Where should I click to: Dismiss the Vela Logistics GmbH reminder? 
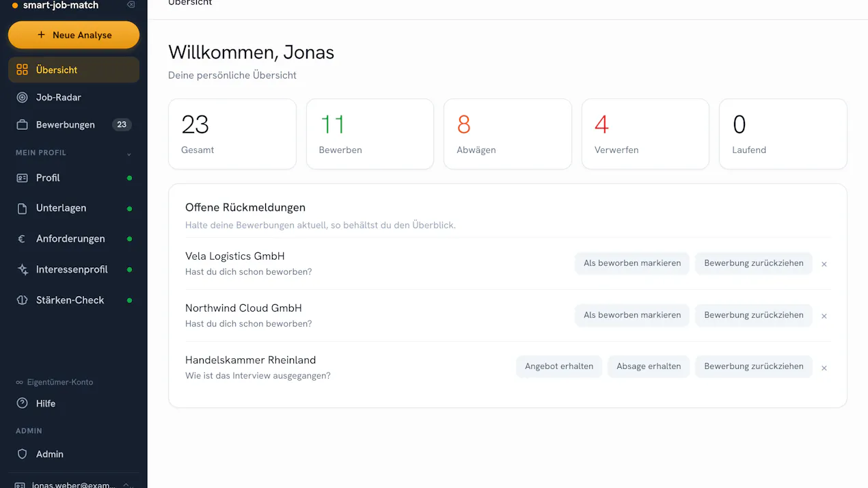coord(824,264)
